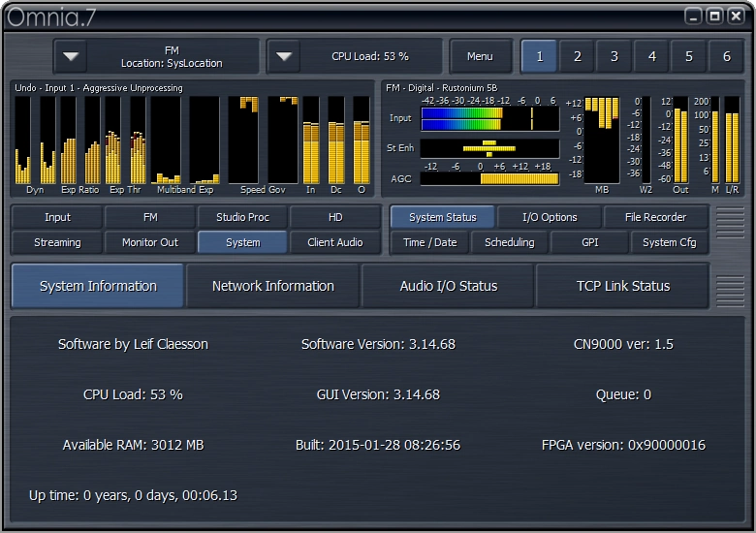Show the Network Information page

273,286
